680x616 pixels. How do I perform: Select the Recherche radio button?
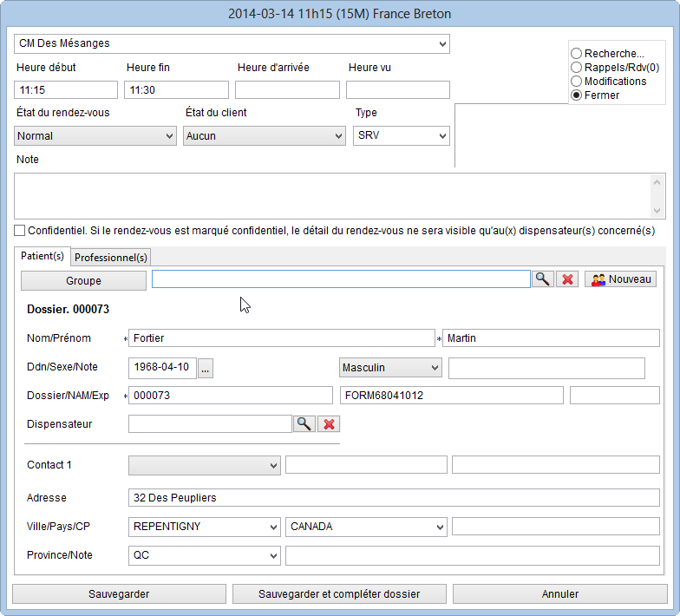pyautogui.click(x=577, y=54)
